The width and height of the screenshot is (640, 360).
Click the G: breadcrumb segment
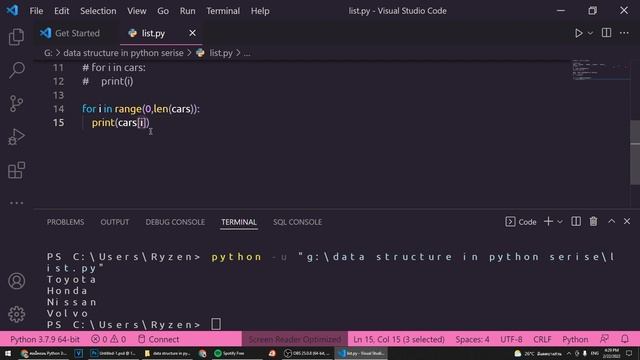48,53
